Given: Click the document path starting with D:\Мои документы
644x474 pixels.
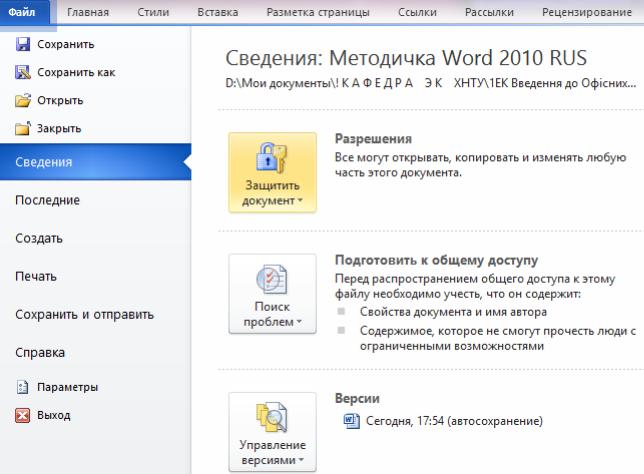Looking at the screenshot, I should pyautogui.click(x=430, y=83).
